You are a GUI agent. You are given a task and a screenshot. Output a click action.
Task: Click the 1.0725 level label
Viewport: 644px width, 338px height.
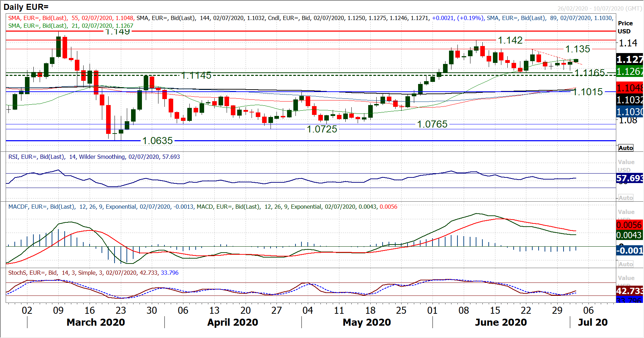click(322, 129)
